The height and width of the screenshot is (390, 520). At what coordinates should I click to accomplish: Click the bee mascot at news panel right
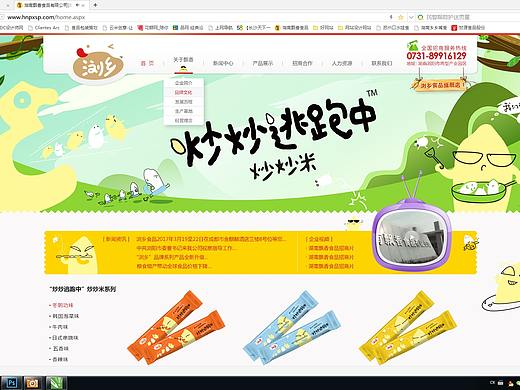[x=471, y=242]
